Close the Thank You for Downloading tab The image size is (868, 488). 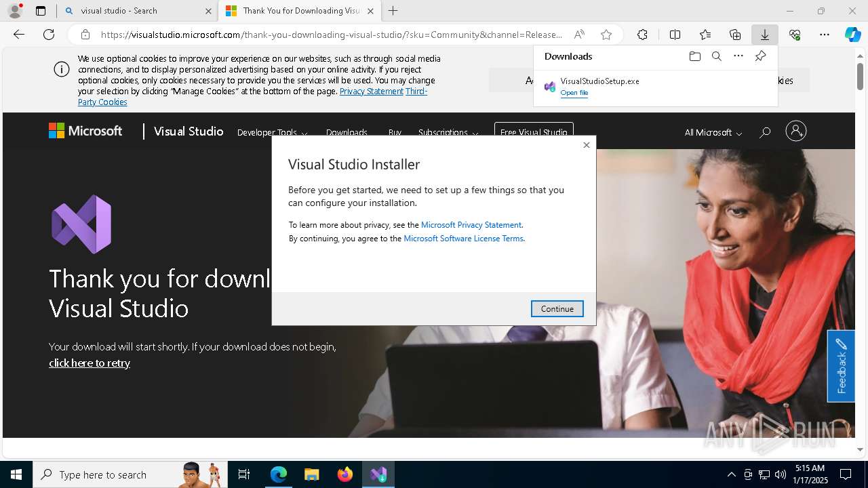click(370, 11)
